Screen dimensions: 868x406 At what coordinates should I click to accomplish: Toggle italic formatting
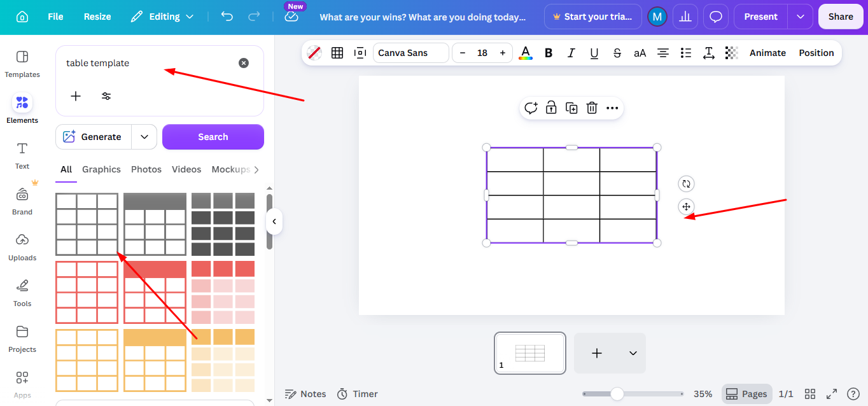tap(571, 53)
